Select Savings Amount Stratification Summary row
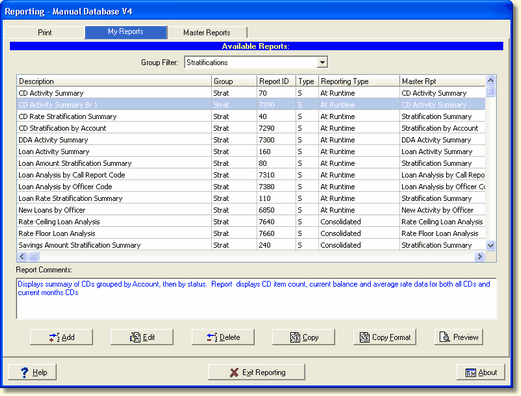The width and height of the screenshot is (521, 396). click(x=251, y=245)
